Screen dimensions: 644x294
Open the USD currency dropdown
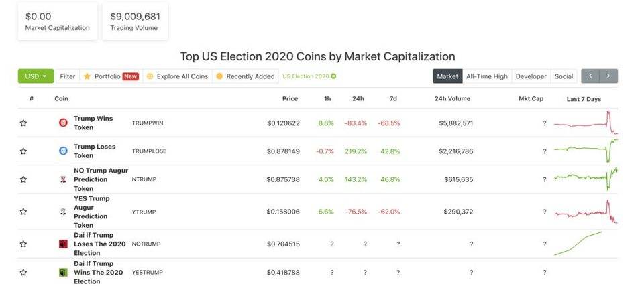click(36, 76)
